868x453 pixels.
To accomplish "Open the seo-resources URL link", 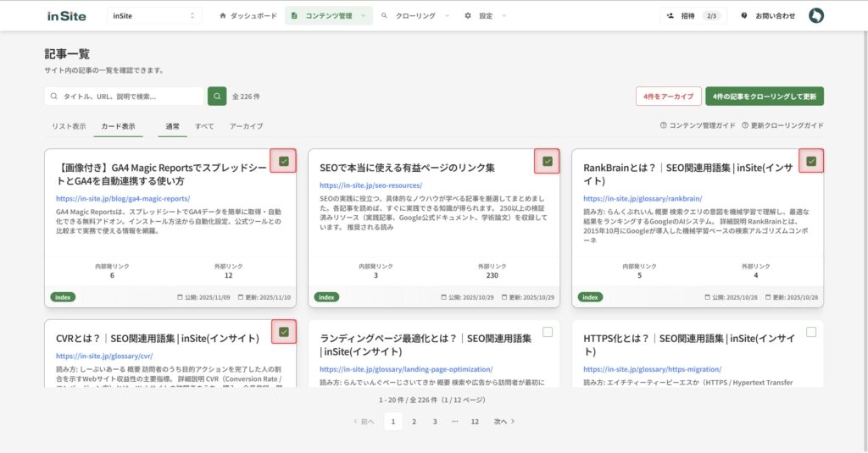I will [371, 185].
